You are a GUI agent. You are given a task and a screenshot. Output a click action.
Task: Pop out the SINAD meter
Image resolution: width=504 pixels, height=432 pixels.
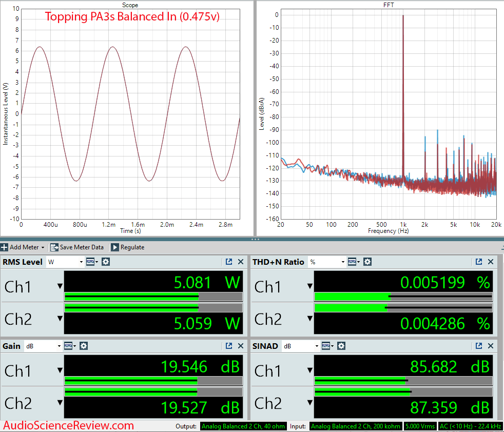pyautogui.click(x=479, y=346)
